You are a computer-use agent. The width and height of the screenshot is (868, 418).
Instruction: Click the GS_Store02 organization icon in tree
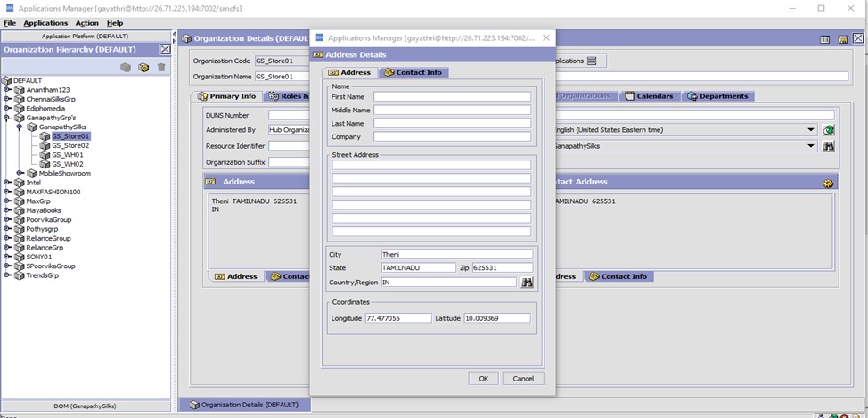(x=45, y=145)
